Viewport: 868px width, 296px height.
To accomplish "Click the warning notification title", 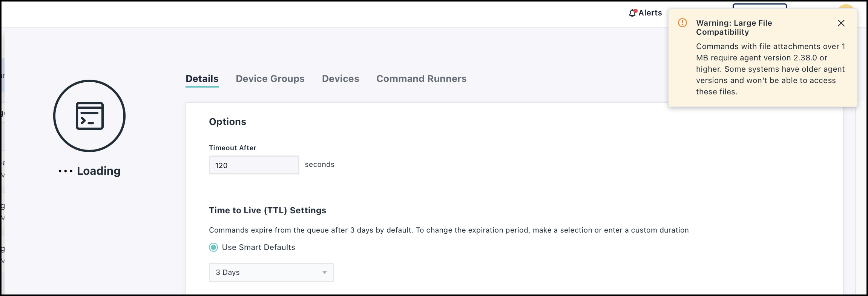I will point(733,28).
